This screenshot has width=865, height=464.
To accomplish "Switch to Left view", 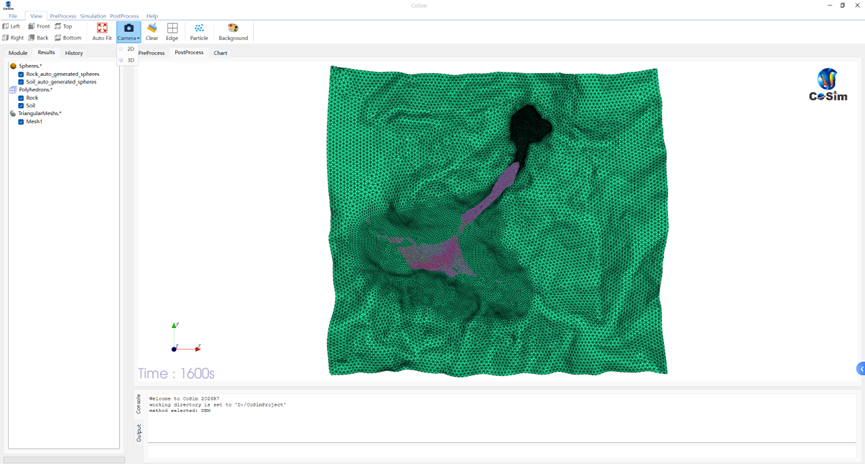I will (x=11, y=26).
